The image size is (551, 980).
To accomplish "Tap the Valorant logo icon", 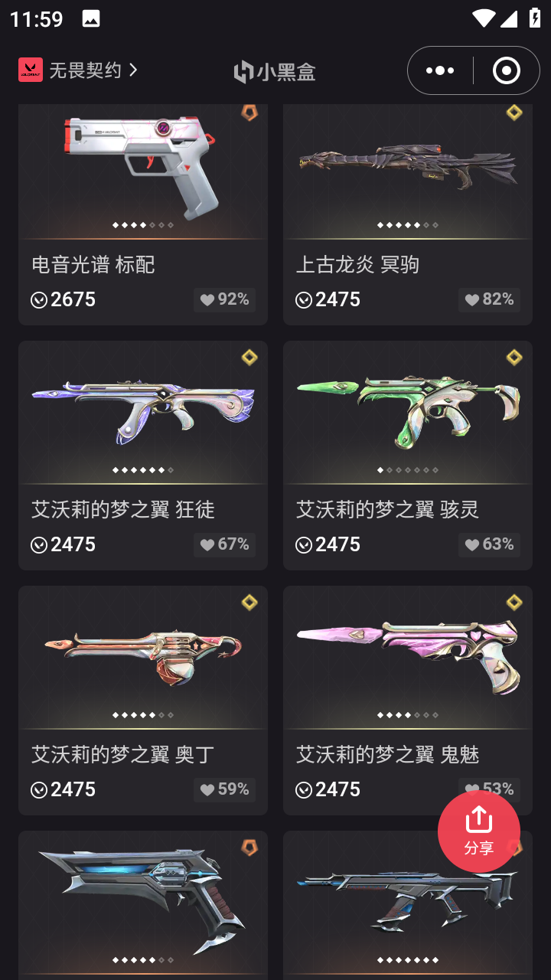I will [31, 70].
